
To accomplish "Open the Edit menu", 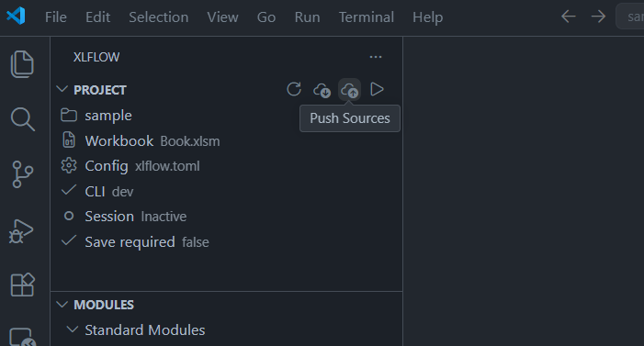I will click(97, 17).
